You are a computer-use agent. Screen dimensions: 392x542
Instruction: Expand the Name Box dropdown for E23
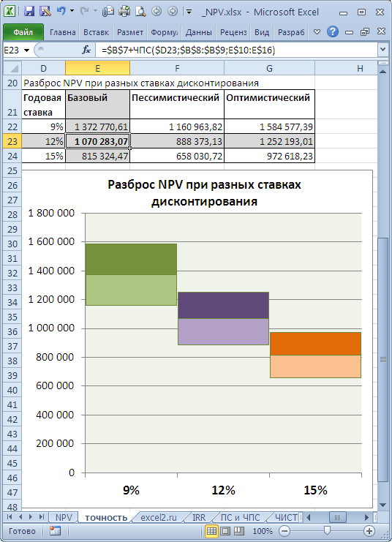[26, 50]
